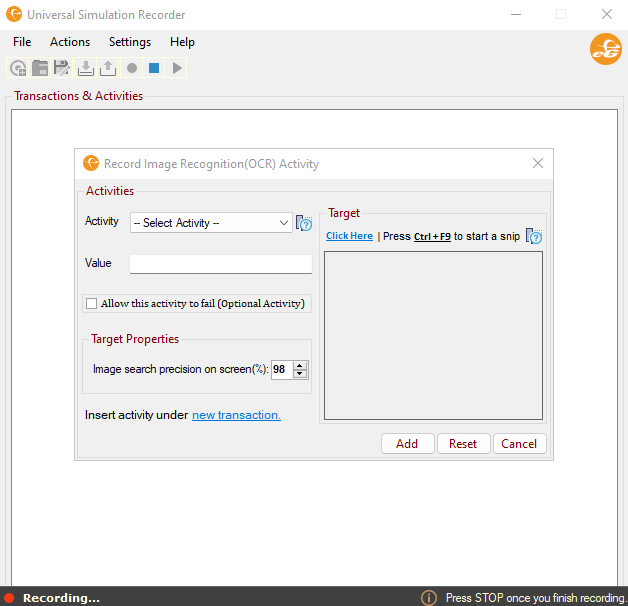Click the open folder toolbar icon
Viewport: 628px width, 606px height.
(x=40, y=68)
